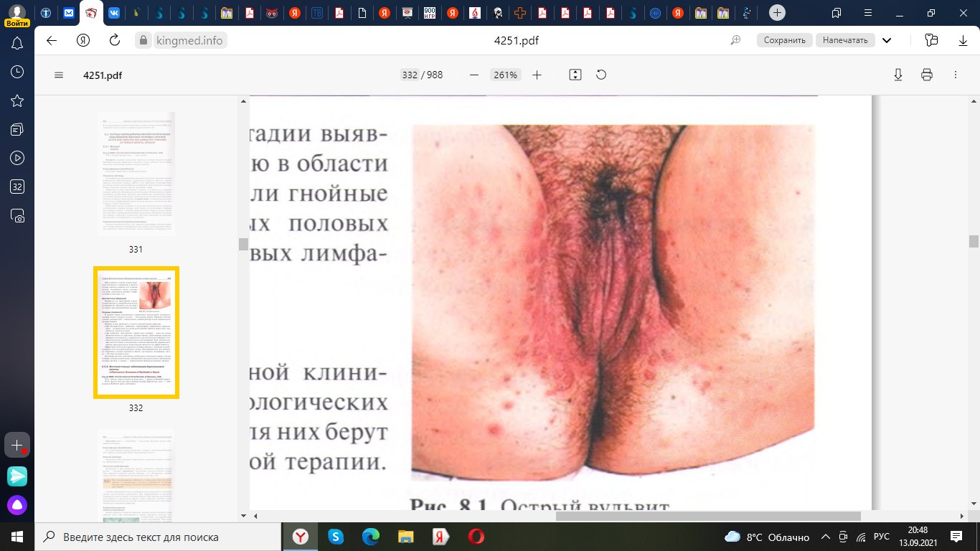Click the PDF zoom out minus button
The width and height of the screenshot is (980, 551).
473,75
